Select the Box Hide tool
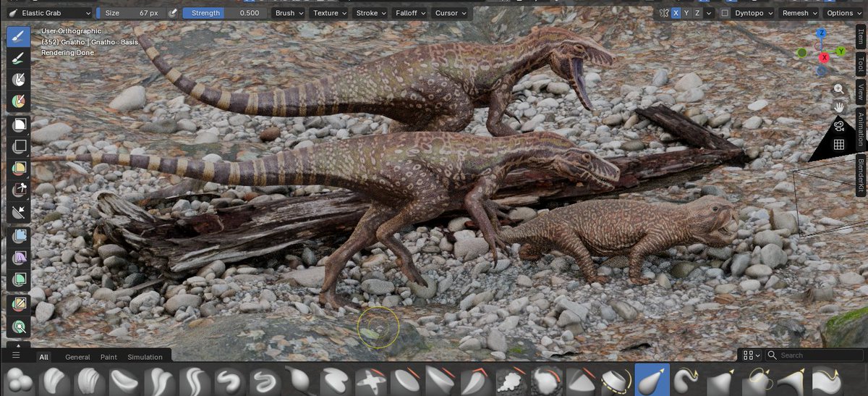Screen dimensions: 868x396 [19, 146]
